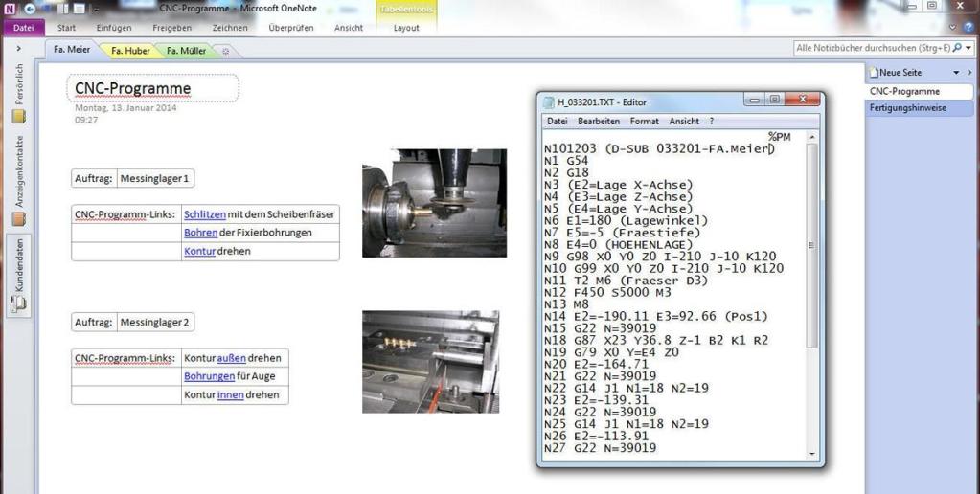This screenshot has width=980, height=494.
Task: Switch to the Freigeben ribbon tab
Action: [172, 28]
